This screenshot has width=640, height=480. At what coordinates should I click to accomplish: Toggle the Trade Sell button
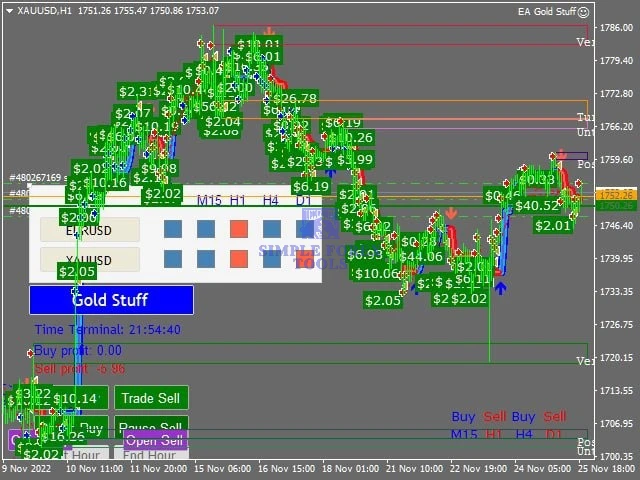tap(151, 398)
